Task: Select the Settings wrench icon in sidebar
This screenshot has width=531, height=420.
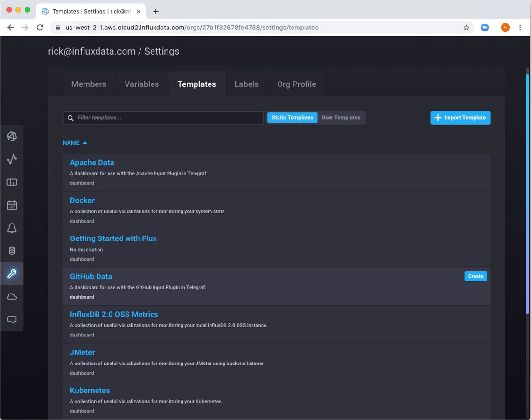Action: 12,274
